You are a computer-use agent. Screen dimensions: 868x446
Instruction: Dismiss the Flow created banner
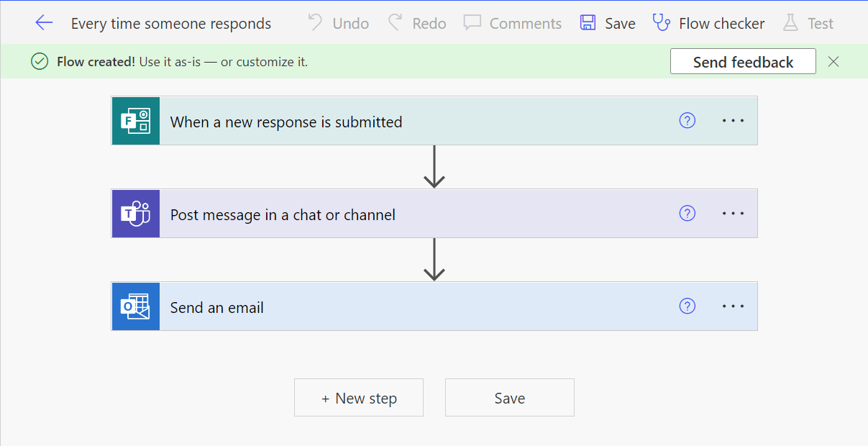click(833, 62)
